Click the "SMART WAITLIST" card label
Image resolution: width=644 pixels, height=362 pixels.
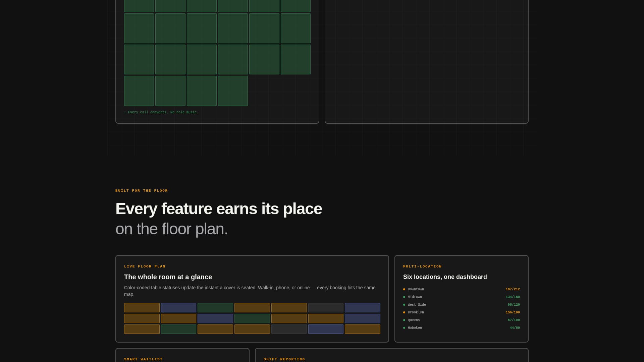[143, 359]
